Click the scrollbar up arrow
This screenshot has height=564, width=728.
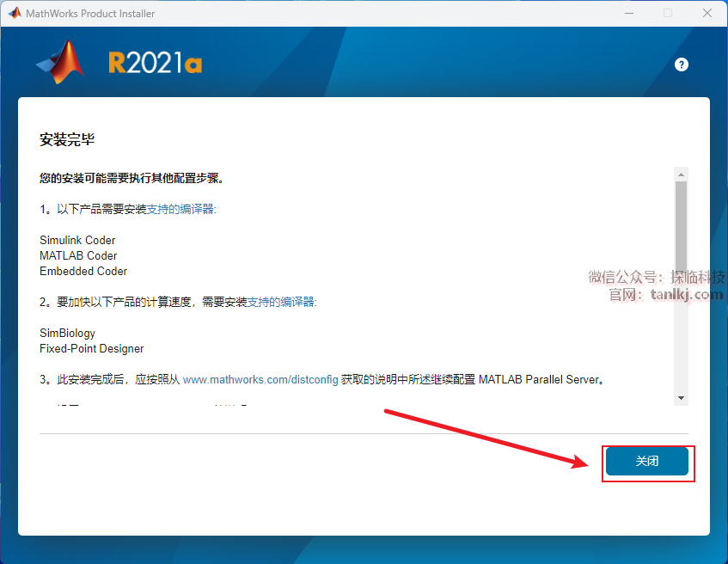pyautogui.click(x=681, y=175)
